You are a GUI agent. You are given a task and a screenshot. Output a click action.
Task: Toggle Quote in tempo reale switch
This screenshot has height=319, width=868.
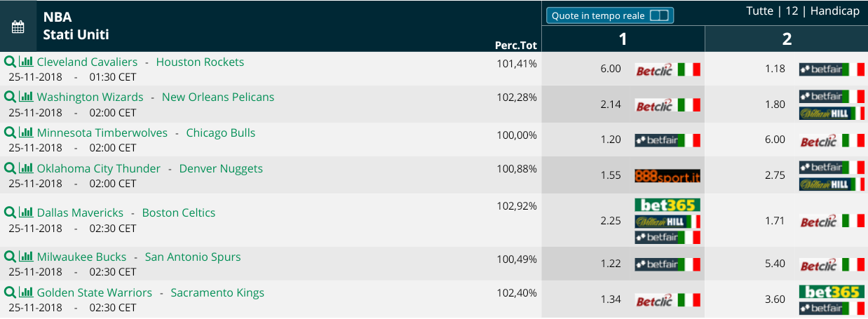pos(659,15)
